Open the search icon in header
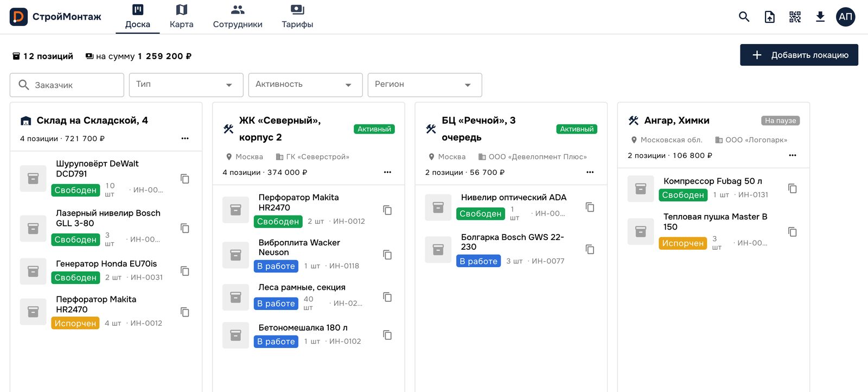This screenshot has height=392, width=868. (744, 17)
